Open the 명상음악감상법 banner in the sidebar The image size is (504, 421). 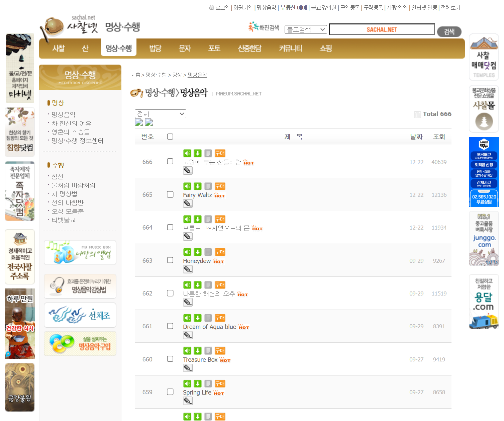(x=80, y=286)
